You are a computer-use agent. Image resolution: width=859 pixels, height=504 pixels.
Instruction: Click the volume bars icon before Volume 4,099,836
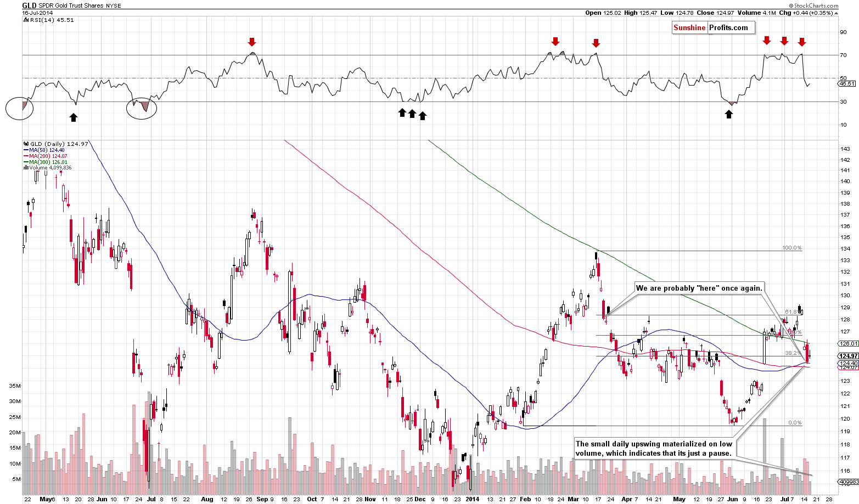coord(25,168)
